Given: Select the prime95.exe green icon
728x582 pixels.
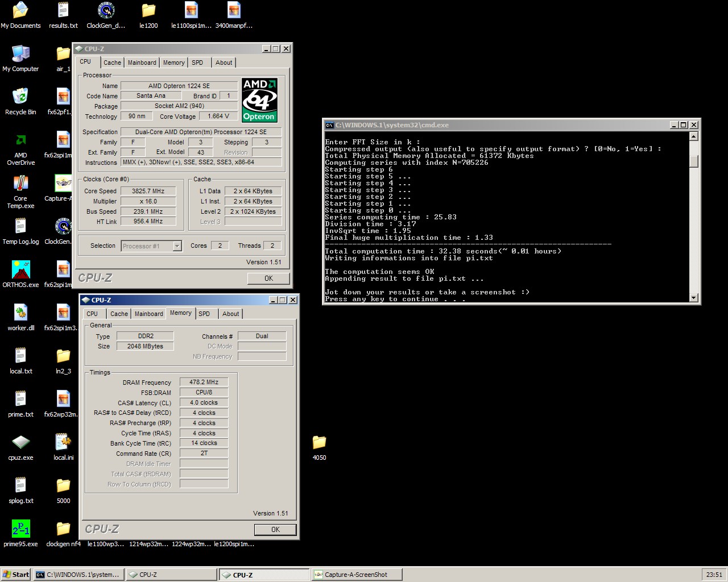Looking at the screenshot, I should [20, 529].
